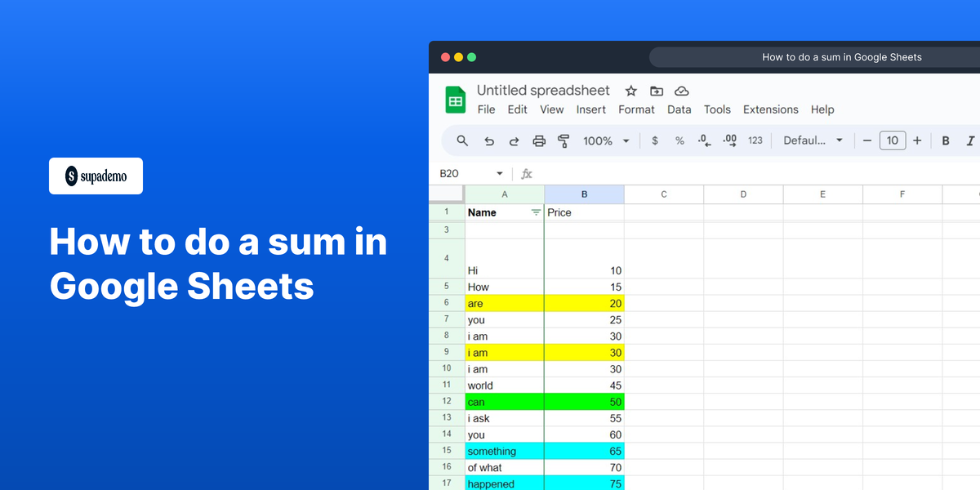
Task: Select the Paint format tool
Action: (x=563, y=140)
